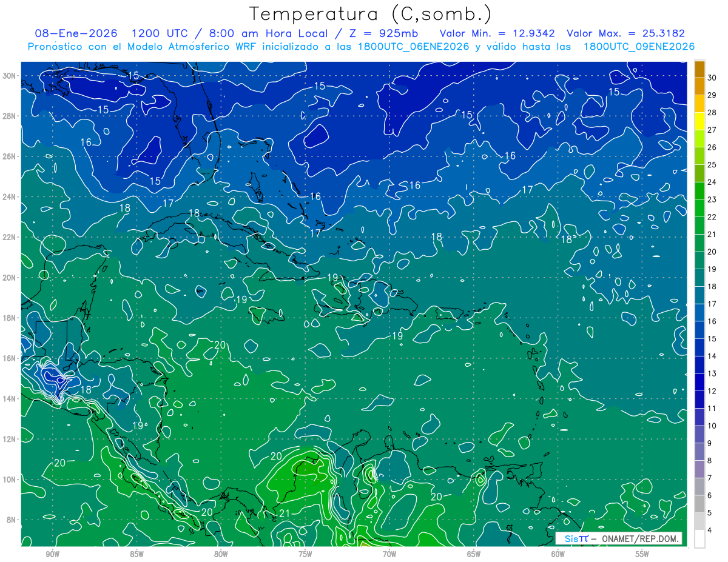Screen dimensions: 728x562
Task: Select the gray legend swatch for 5
Action: point(699,504)
